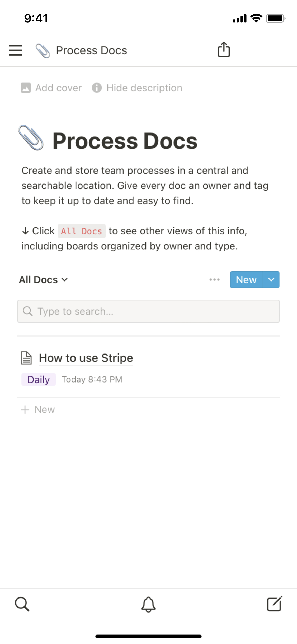Tap the compose new page icon
Image resolution: width=297 pixels, height=644 pixels.
pos(275,604)
